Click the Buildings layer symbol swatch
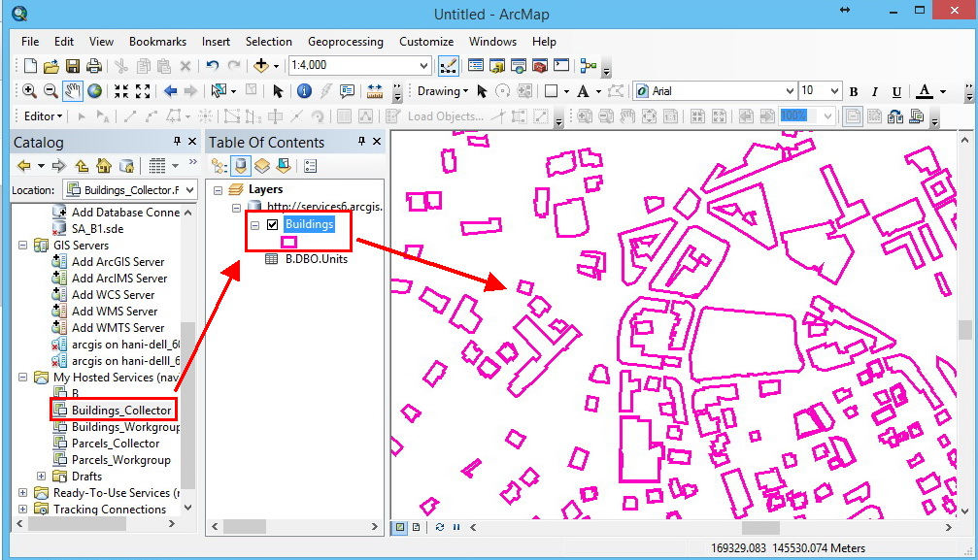Screen dimensions: 978x560 click(288, 242)
